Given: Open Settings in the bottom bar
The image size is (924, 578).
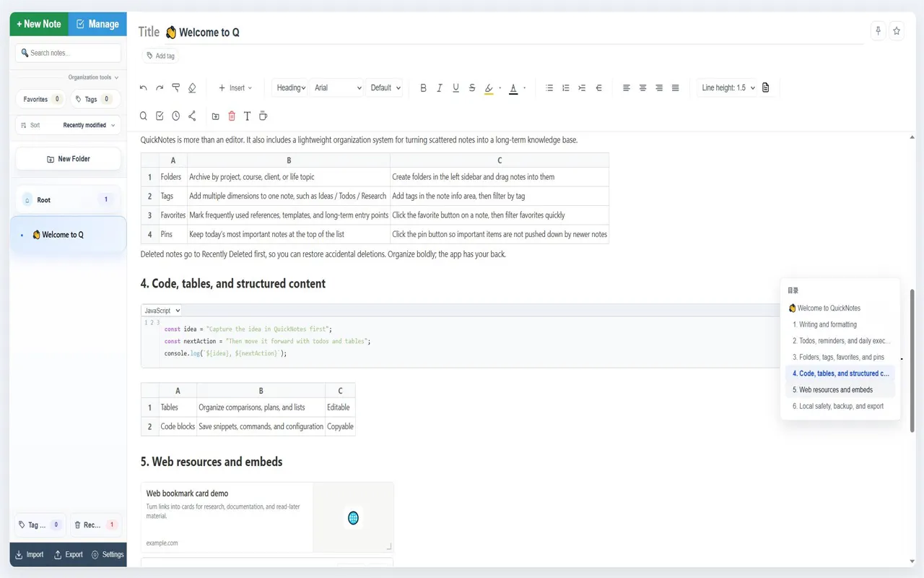Looking at the screenshot, I should (108, 555).
